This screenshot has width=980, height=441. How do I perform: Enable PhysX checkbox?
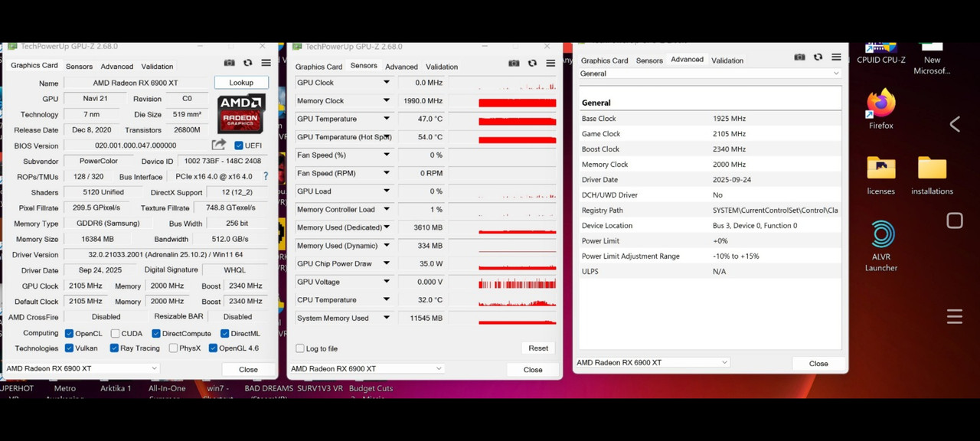(x=173, y=348)
